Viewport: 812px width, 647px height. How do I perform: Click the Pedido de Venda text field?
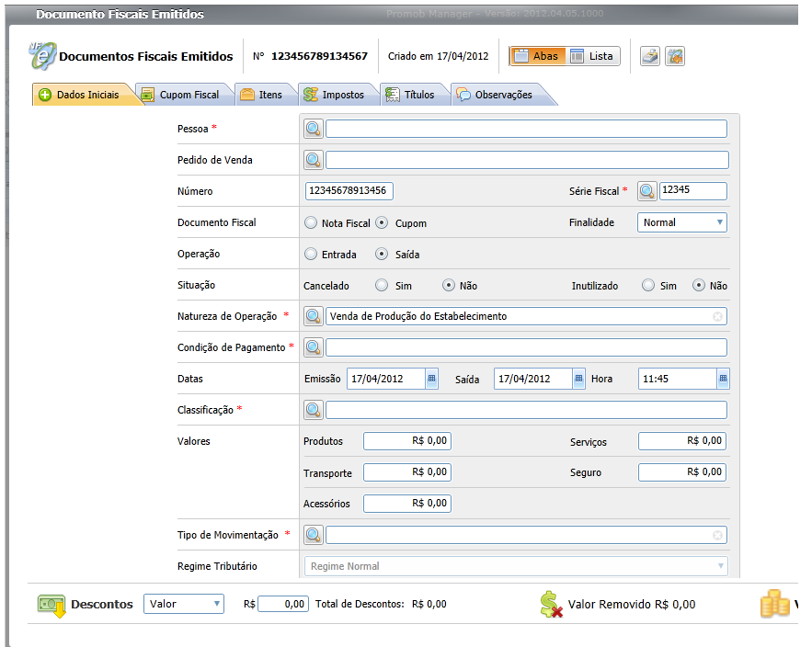coord(527,160)
